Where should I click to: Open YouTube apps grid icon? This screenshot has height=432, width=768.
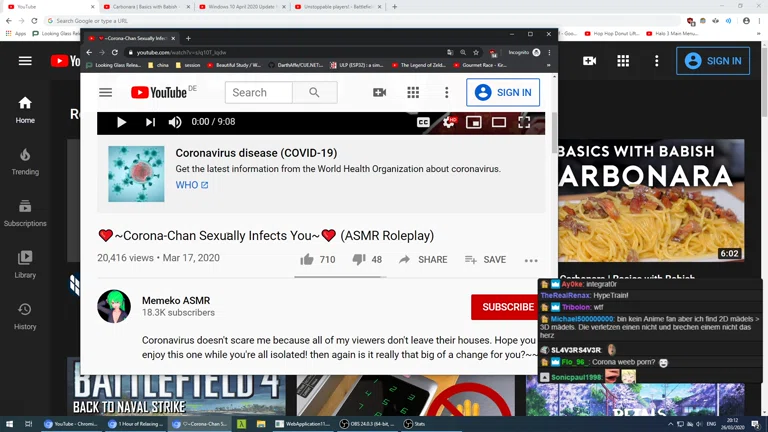(413, 93)
